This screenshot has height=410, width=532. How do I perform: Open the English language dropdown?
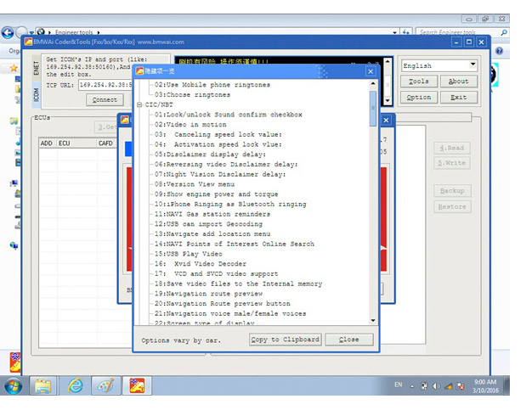click(x=472, y=65)
